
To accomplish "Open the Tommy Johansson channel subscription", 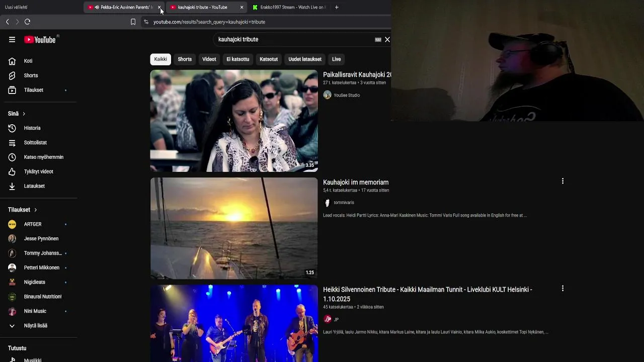I will (39, 253).
